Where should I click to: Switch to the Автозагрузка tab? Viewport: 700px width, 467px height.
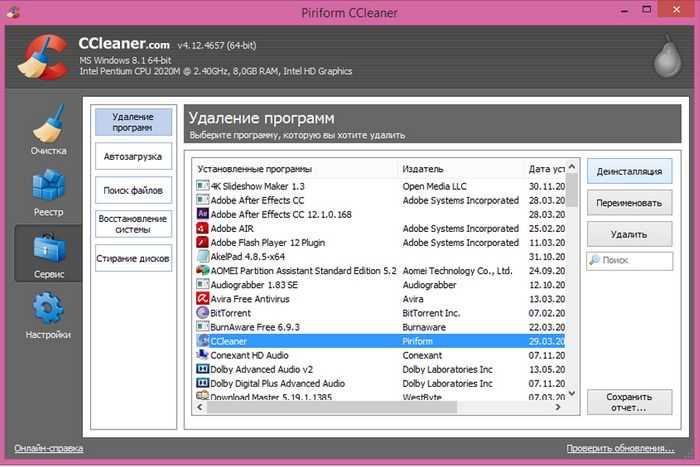[133, 156]
